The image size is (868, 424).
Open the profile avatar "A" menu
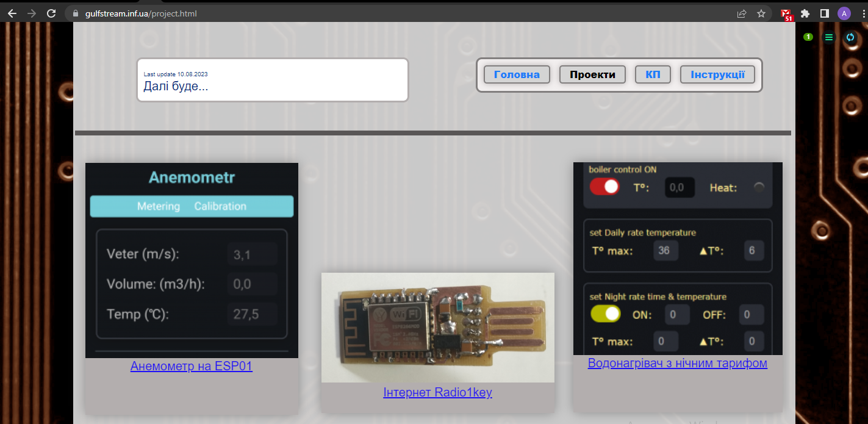point(844,13)
